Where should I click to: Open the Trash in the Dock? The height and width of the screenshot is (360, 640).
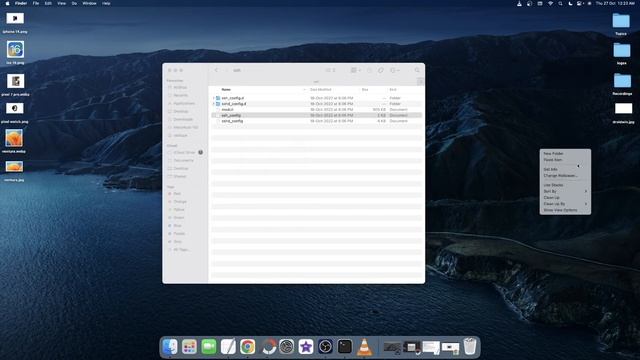(x=470, y=347)
